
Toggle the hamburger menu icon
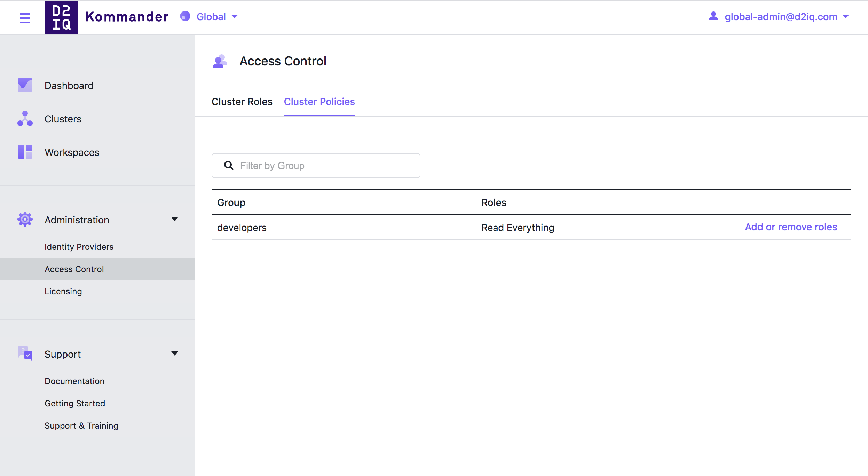pos(25,18)
